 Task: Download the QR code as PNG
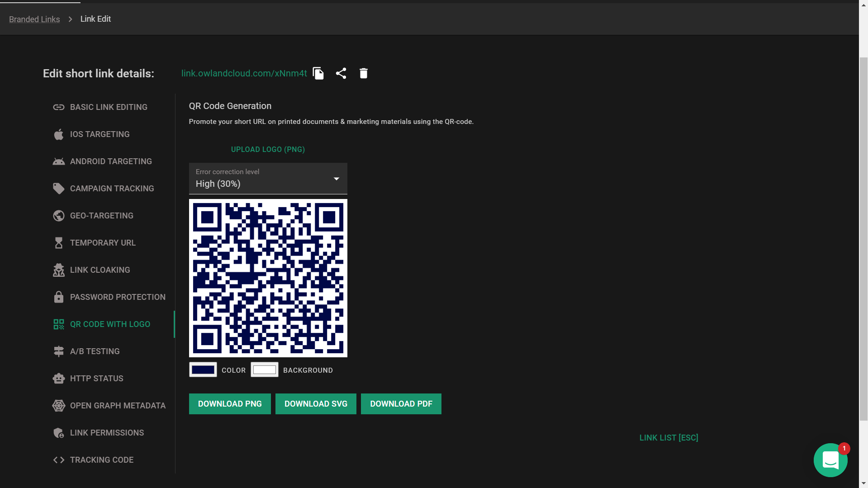click(x=230, y=404)
